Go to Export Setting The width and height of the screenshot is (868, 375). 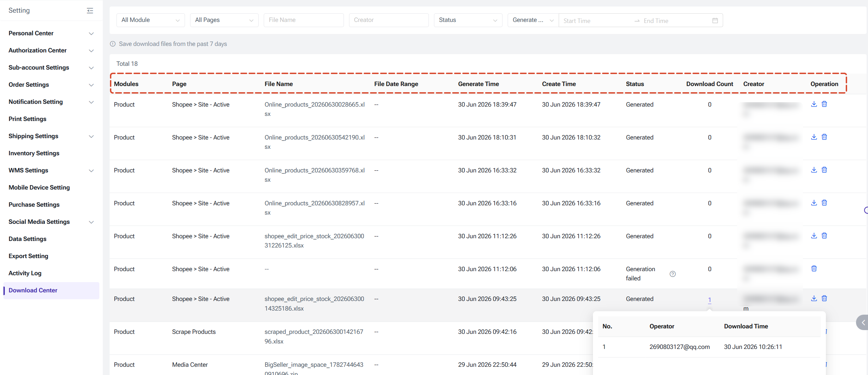tap(28, 256)
